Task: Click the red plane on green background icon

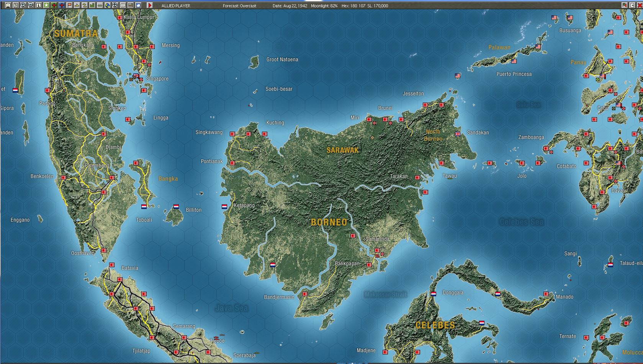Action: 54,5
